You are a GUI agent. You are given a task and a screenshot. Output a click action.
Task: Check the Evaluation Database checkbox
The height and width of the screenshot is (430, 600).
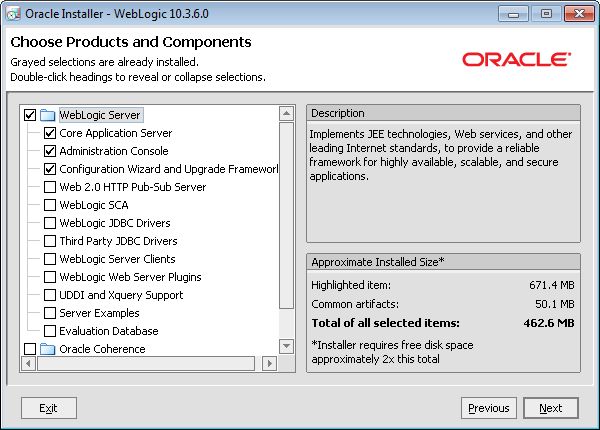coord(50,331)
